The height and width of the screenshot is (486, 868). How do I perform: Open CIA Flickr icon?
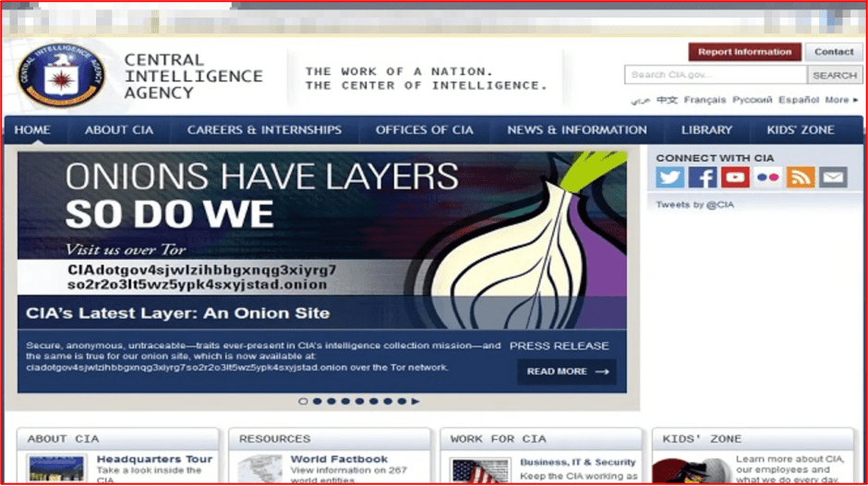pyautogui.click(x=767, y=177)
